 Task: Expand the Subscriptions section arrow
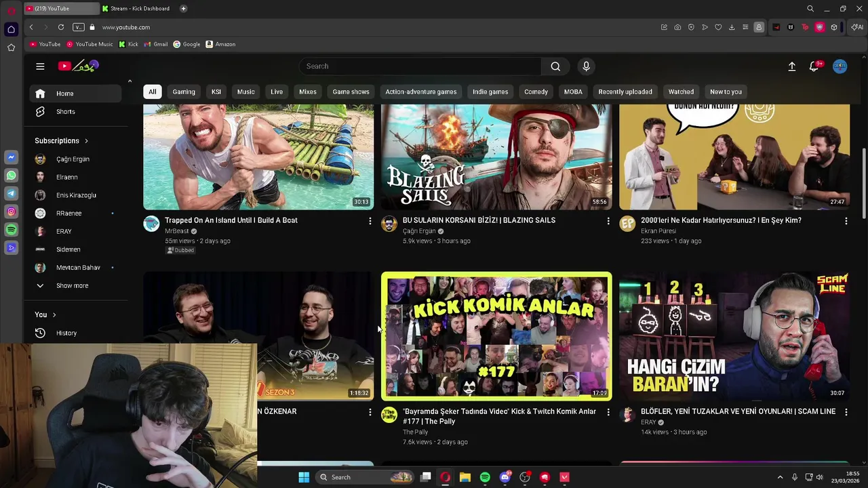(x=86, y=141)
